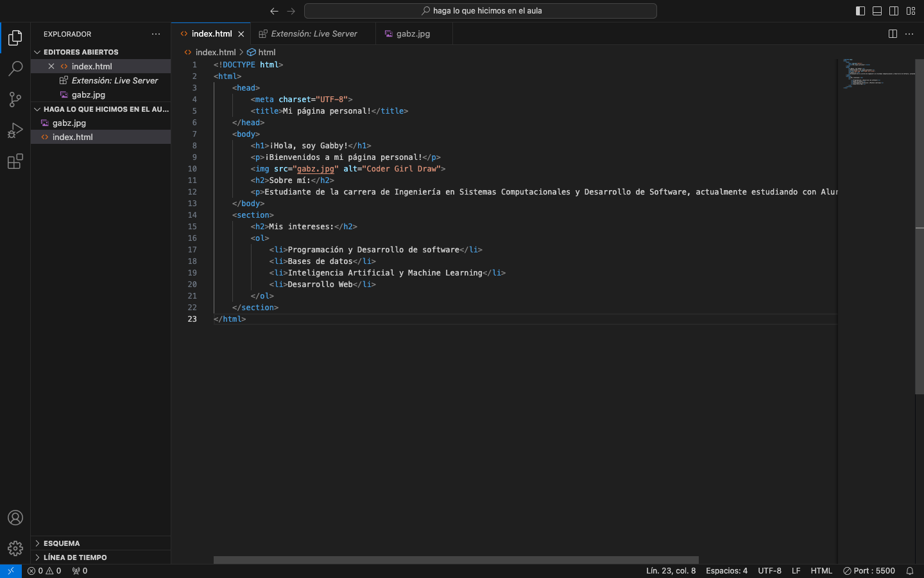
Task: Close the index.html editor tab
Action: (x=241, y=34)
